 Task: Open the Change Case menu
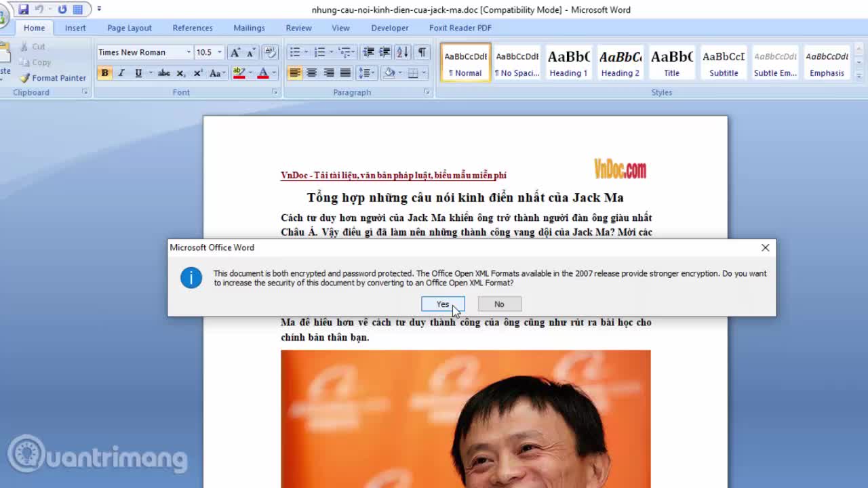[216, 73]
